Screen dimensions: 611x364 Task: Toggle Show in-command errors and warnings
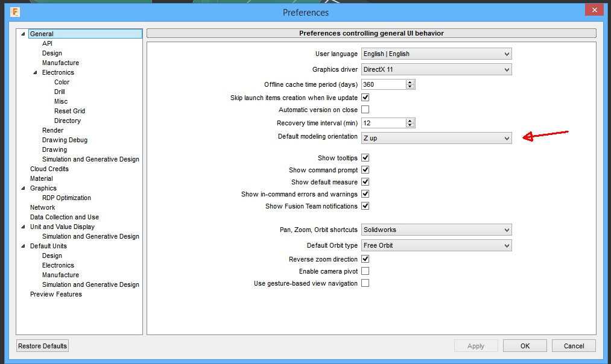point(365,194)
